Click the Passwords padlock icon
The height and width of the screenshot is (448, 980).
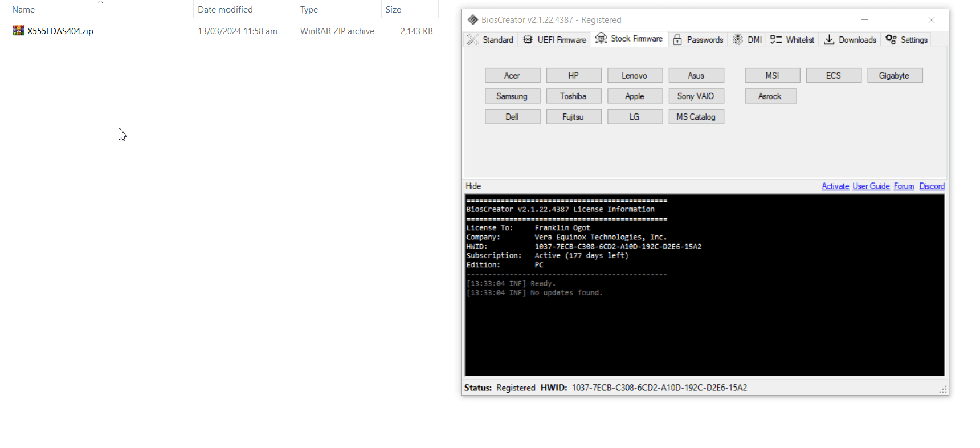677,39
